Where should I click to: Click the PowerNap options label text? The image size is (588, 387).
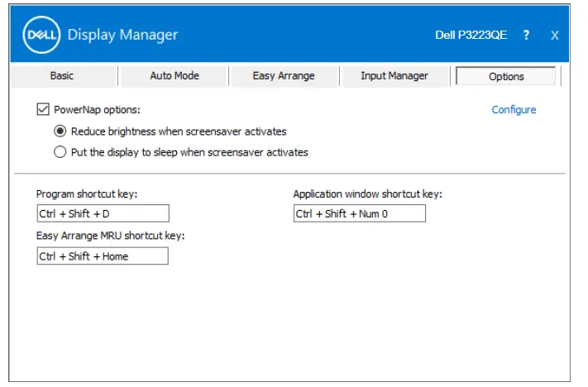pyautogui.click(x=97, y=110)
